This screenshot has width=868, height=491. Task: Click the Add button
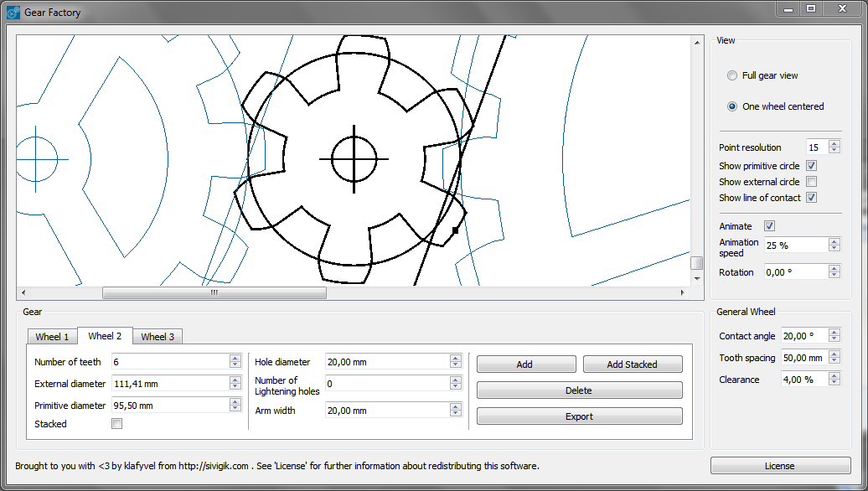526,364
